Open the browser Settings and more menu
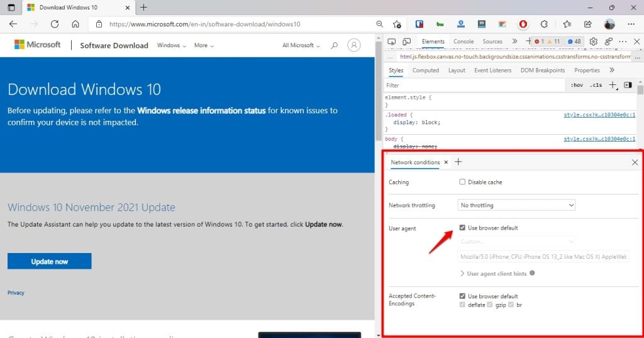Viewport: 644px width, 338px height. click(631, 25)
